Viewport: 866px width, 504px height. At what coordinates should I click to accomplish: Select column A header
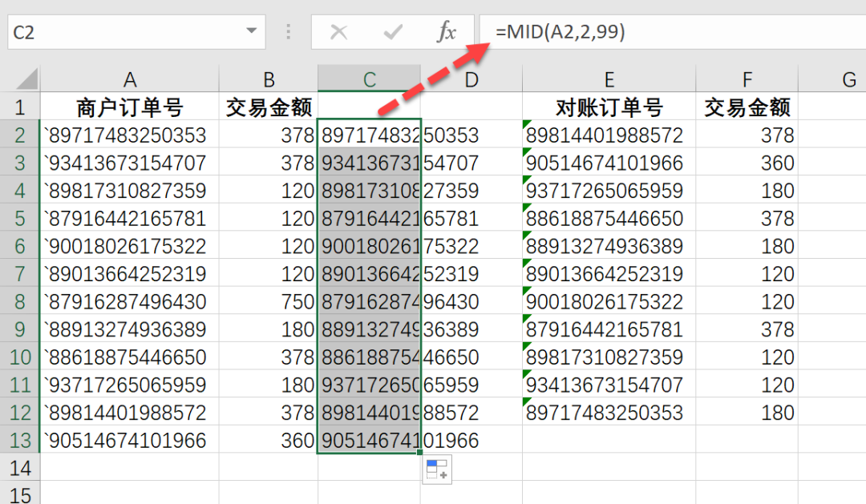(x=130, y=79)
